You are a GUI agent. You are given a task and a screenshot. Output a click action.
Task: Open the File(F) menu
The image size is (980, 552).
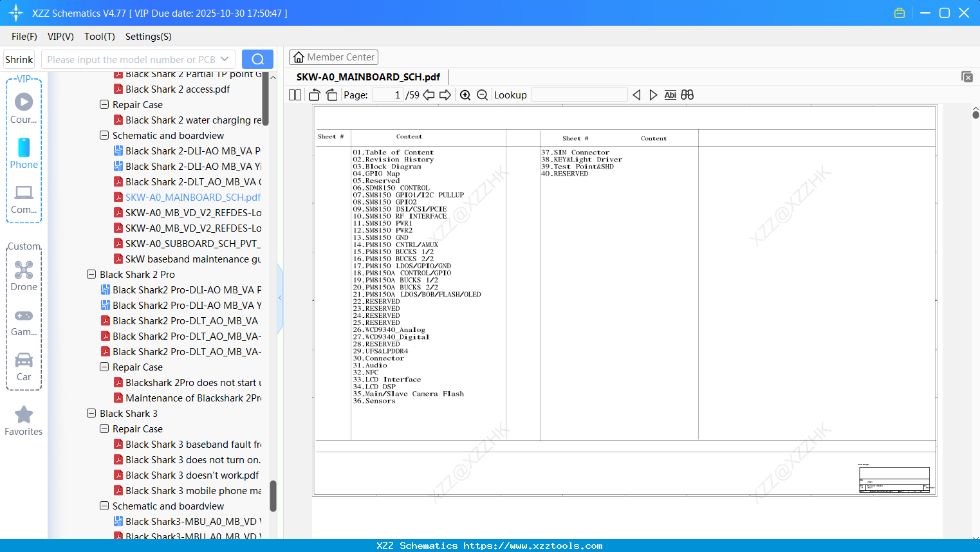[24, 37]
